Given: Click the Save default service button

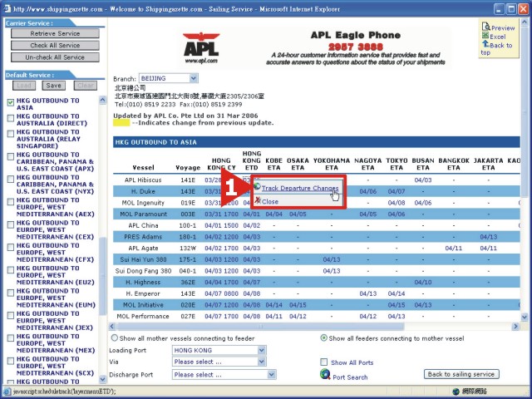Looking at the screenshot, I should click(x=53, y=86).
